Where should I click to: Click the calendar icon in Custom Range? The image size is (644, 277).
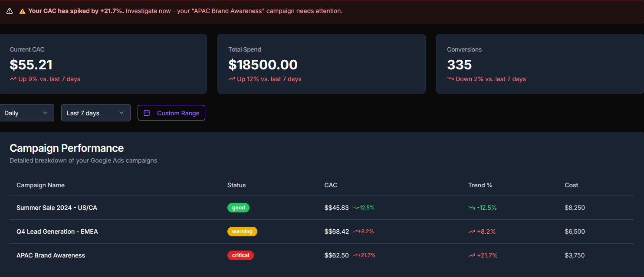147,113
